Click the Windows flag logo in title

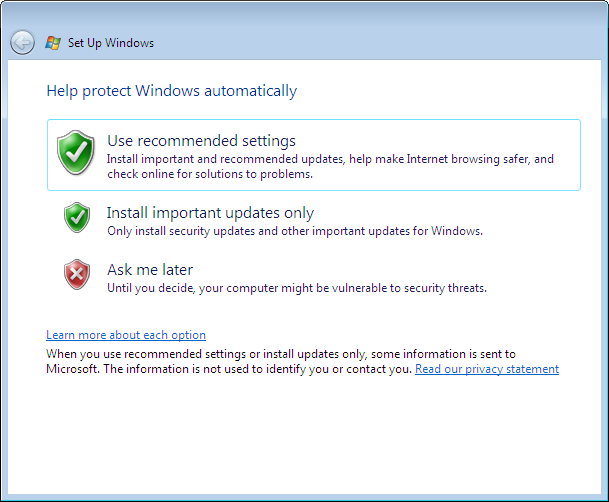pyautogui.click(x=53, y=43)
